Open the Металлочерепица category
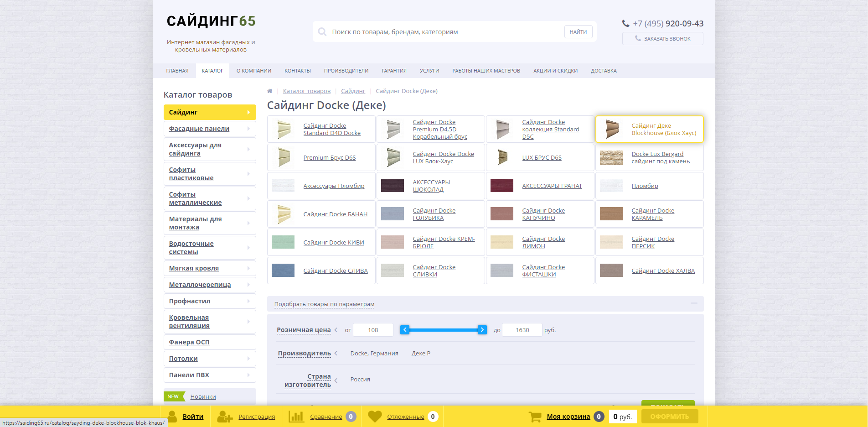This screenshot has height=427, width=868. pos(210,285)
